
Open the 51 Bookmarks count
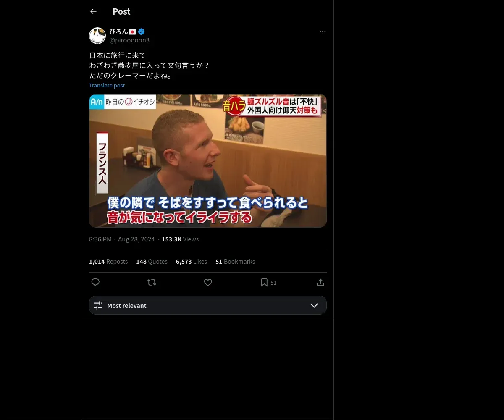tap(235, 261)
